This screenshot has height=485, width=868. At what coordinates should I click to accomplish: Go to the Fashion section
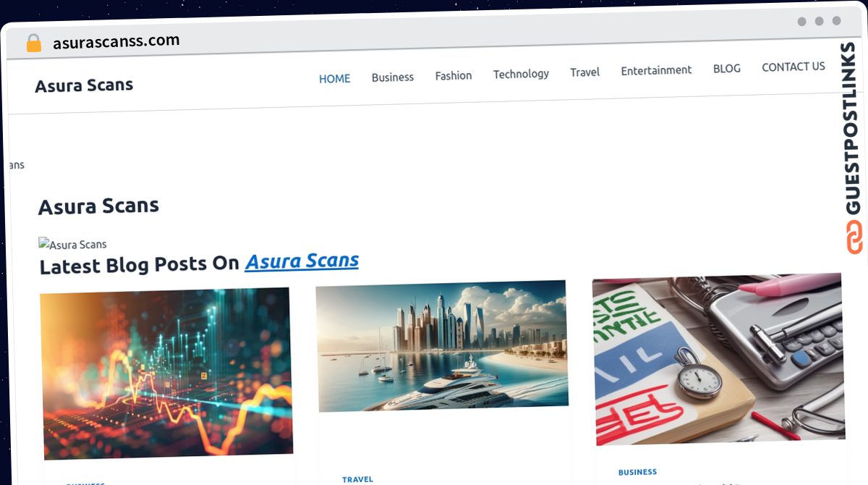(454, 75)
